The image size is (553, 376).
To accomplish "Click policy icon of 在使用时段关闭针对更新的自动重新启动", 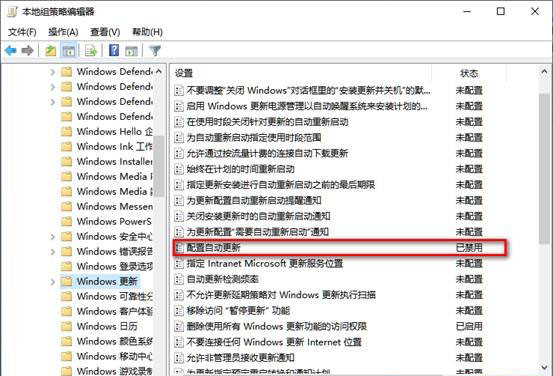I will 179,122.
